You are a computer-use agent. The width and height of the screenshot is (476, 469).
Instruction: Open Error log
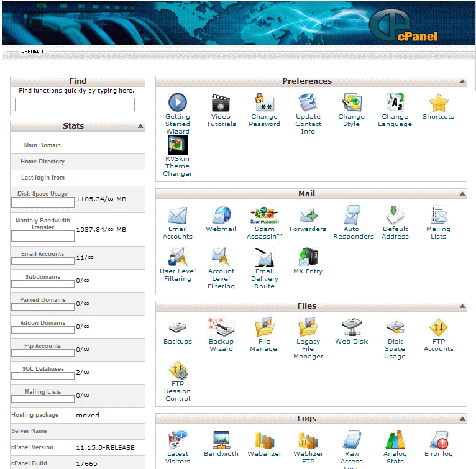pos(438,444)
